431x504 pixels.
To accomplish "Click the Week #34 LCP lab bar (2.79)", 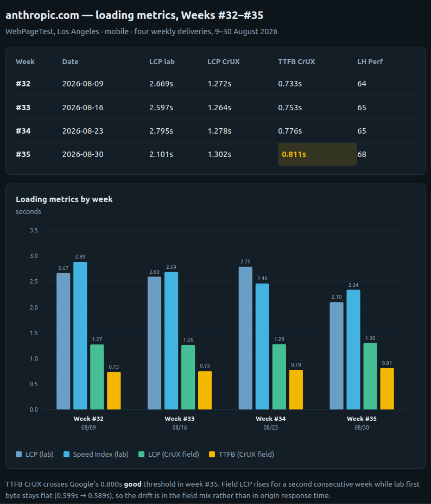I will pyautogui.click(x=246, y=338).
